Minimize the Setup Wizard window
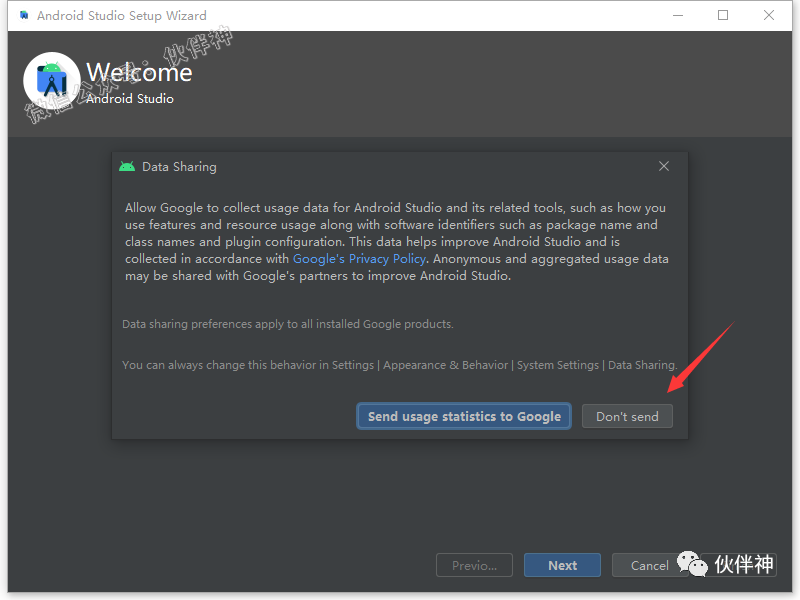This screenshot has width=800, height=600. (x=678, y=15)
